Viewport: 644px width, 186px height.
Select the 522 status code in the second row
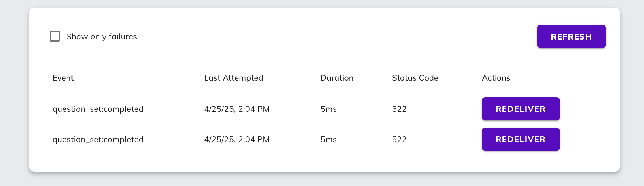pos(399,139)
